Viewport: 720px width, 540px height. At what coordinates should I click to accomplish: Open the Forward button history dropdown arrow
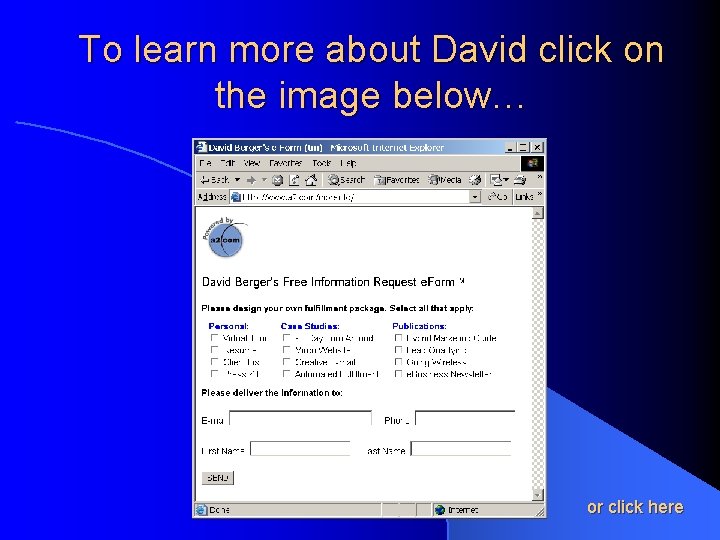(x=264, y=180)
